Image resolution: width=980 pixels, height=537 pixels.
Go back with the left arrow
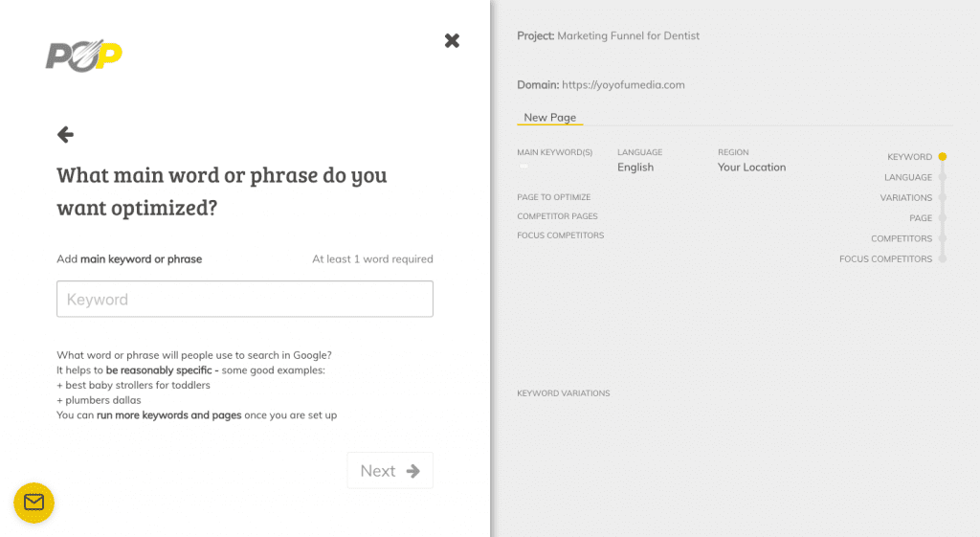65,135
